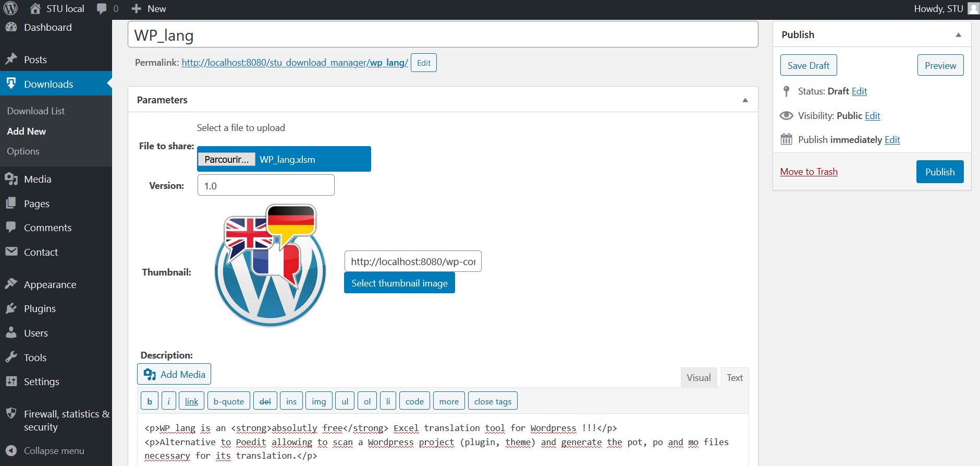The width and height of the screenshot is (980, 466).
Task: Focus the Version 1.0 input field
Action: (266, 185)
